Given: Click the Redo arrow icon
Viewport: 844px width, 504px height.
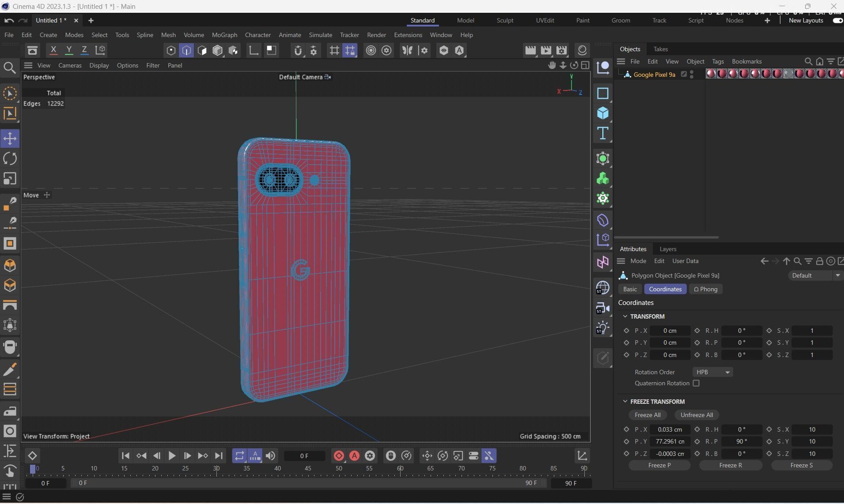Looking at the screenshot, I should point(23,20).
